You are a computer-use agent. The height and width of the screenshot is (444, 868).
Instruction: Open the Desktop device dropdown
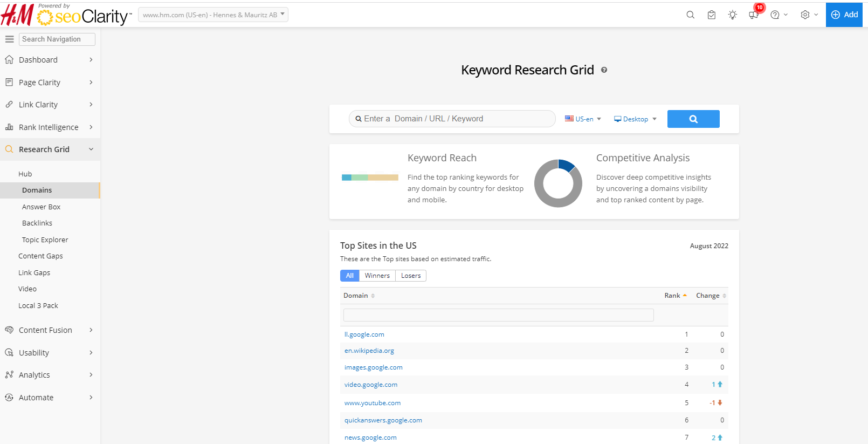(x=635, y=119)
